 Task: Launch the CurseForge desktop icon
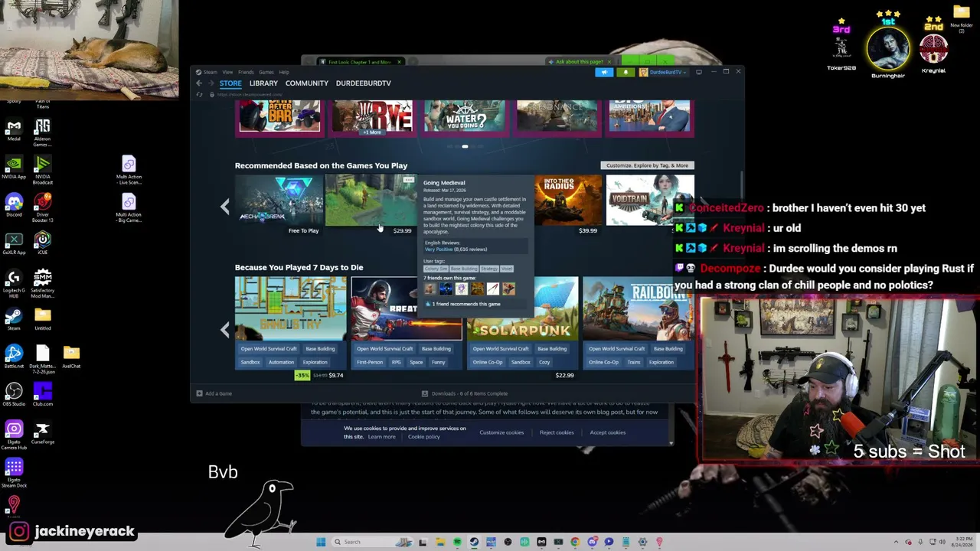point(43,432)
